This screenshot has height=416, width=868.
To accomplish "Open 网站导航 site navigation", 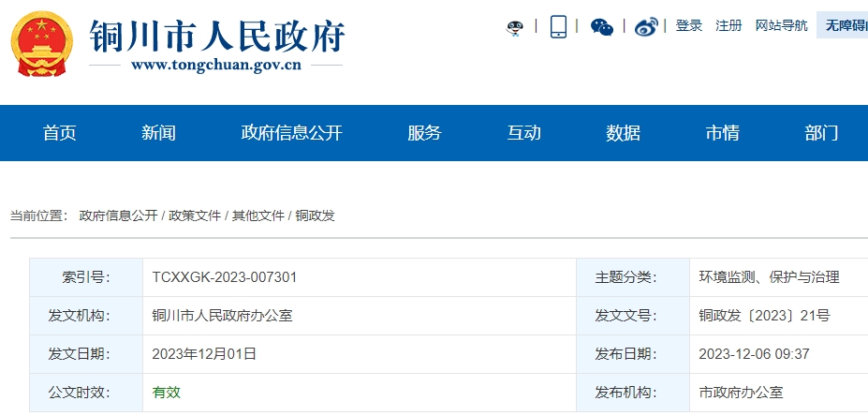I will 781,26.
